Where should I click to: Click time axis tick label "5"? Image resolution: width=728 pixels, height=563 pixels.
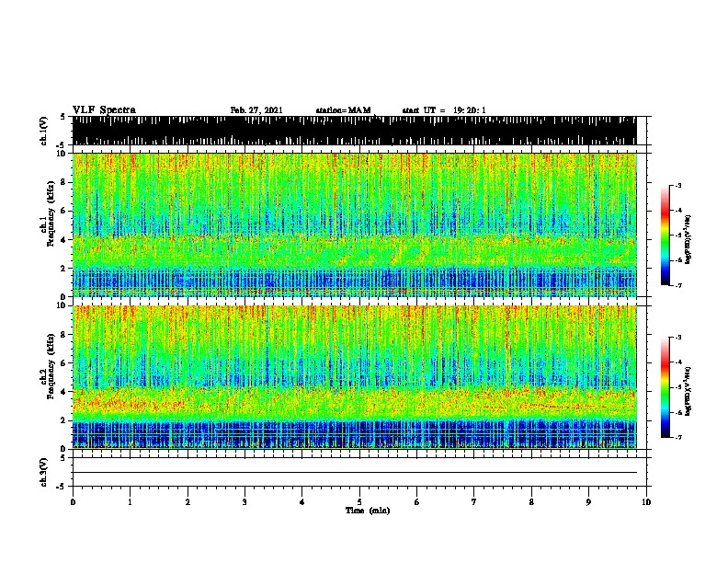click(359, 502)
